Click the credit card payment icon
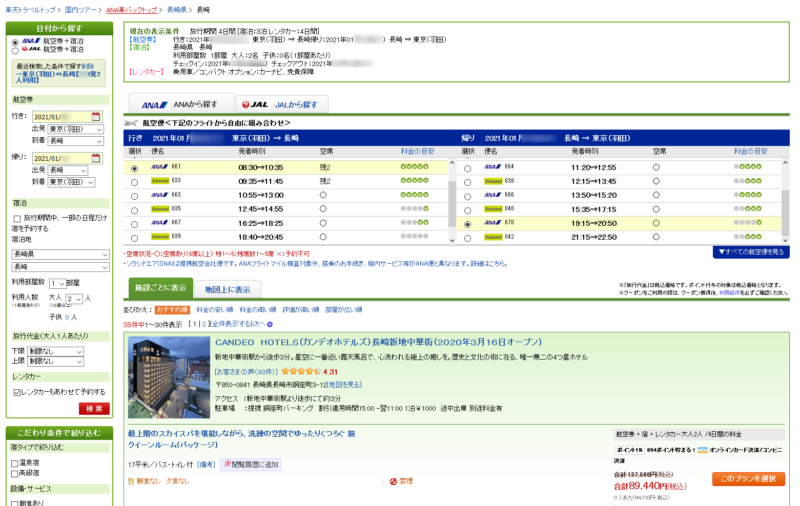Viewport: 800px width, 506px height. click(703, 450)
